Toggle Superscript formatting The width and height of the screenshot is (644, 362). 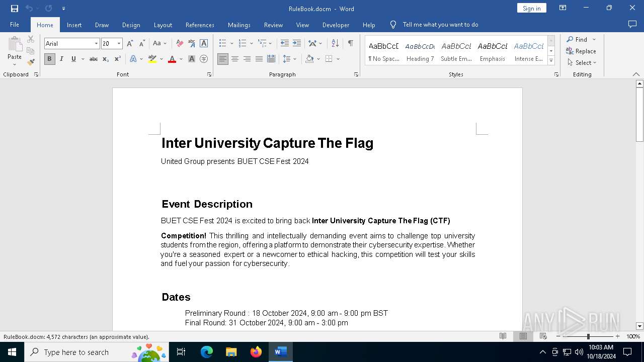[118, 59]
